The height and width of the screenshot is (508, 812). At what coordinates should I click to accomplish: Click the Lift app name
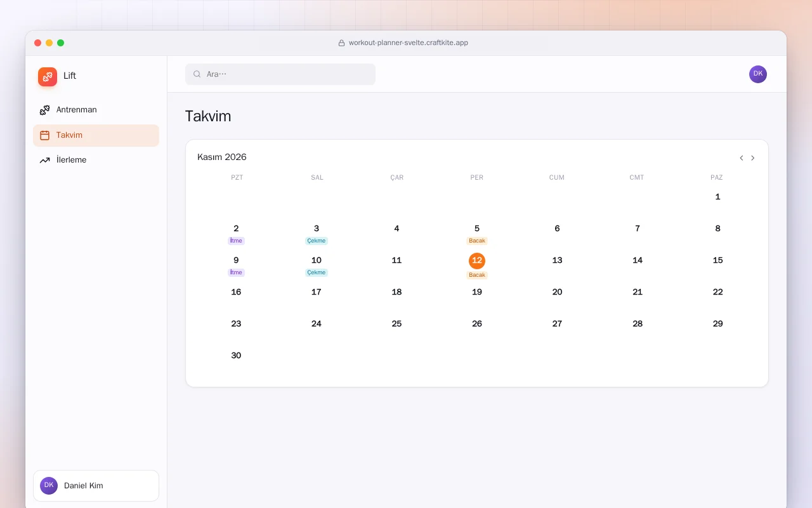(70, 76)
